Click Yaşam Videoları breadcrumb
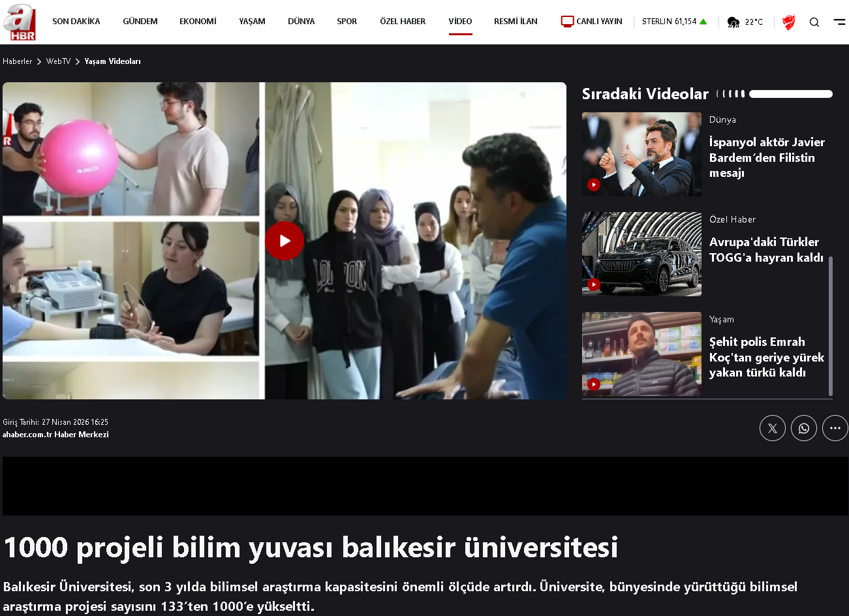Viewport: 849px width, 616px height. [112, 61]
